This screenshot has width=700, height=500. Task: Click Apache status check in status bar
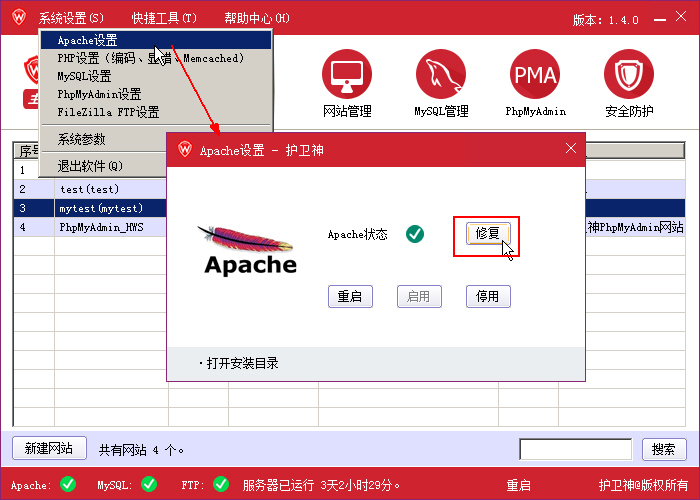tap(68, 484)
